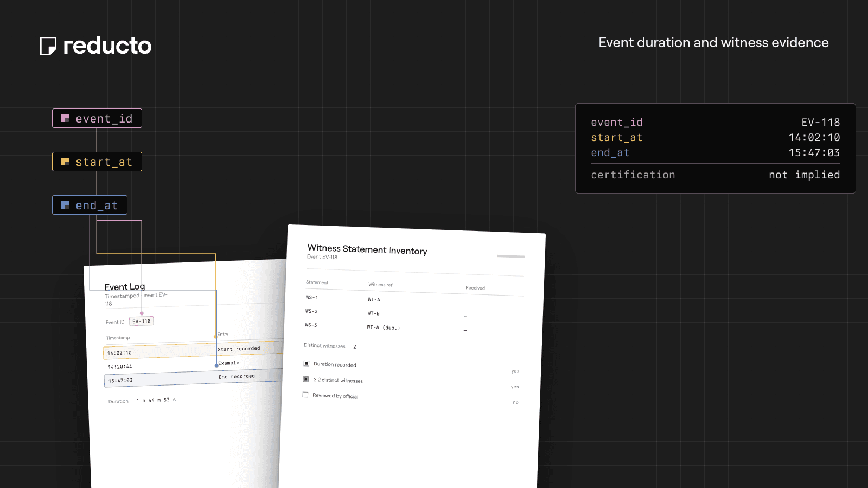Click the 'reducto' wordmark text
The height and width of the screenshot is (488, 868).
pos(107,46)
